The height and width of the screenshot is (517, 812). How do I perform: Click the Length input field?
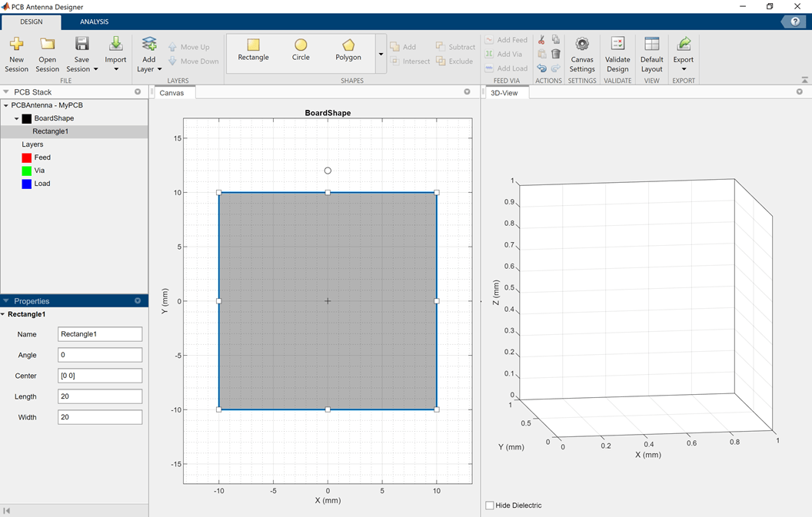point(100,396)
